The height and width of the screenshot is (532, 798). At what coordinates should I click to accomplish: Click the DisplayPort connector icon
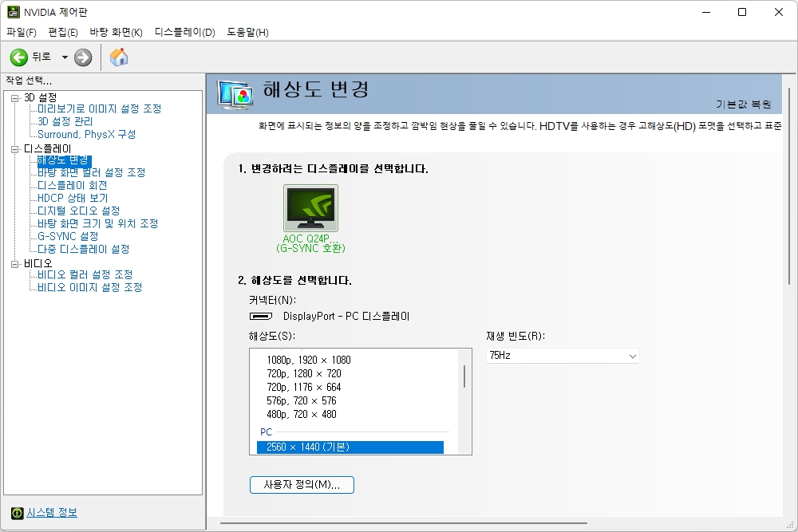(261, 317)
